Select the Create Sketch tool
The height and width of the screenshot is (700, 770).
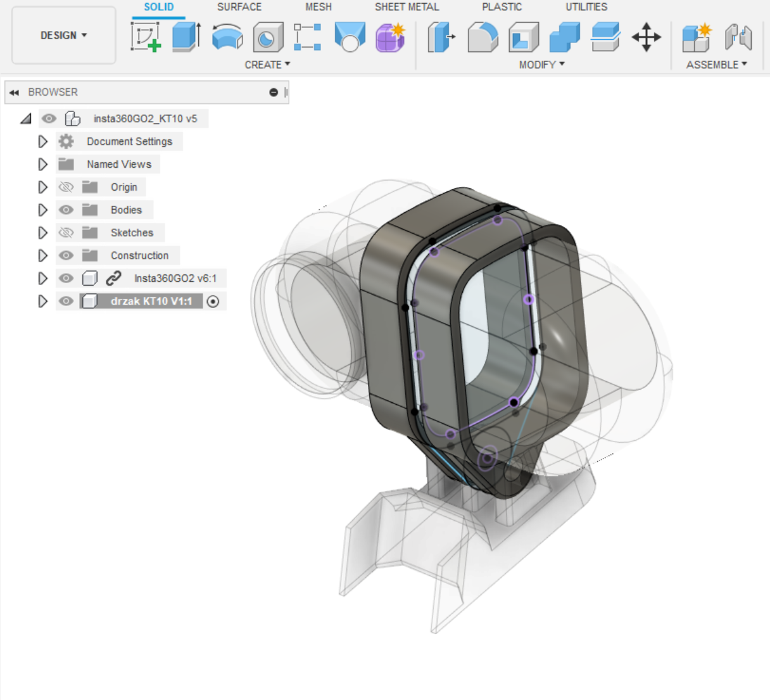146,37
